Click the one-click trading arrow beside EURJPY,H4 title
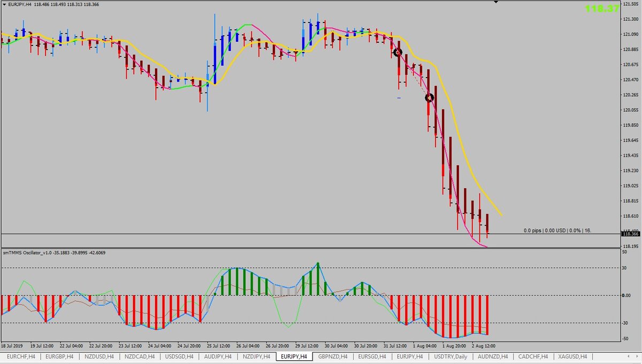Screen dimensions: 642x364 point(4,4)
